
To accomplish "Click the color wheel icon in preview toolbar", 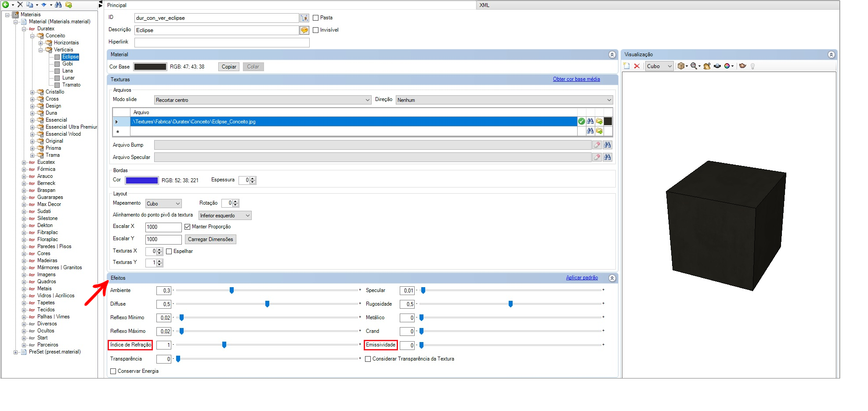I will (x=727, y=66).
